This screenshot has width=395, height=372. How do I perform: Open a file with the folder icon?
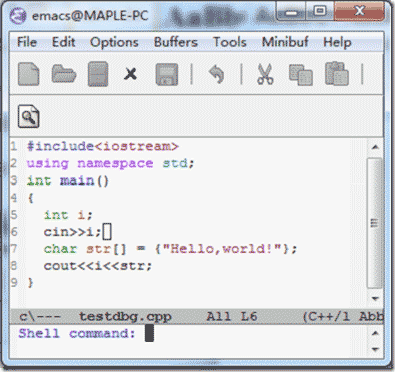[x=64, y=74]
